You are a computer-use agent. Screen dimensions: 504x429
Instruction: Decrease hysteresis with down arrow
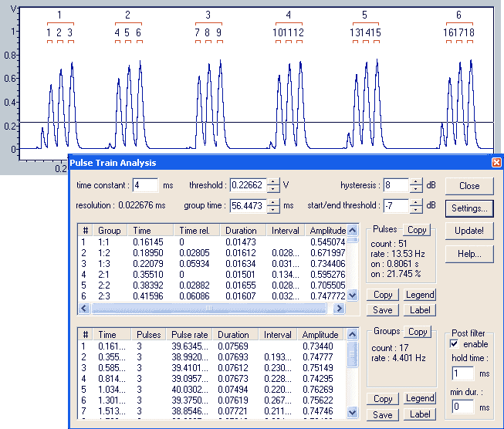click(x=416, y=189)
